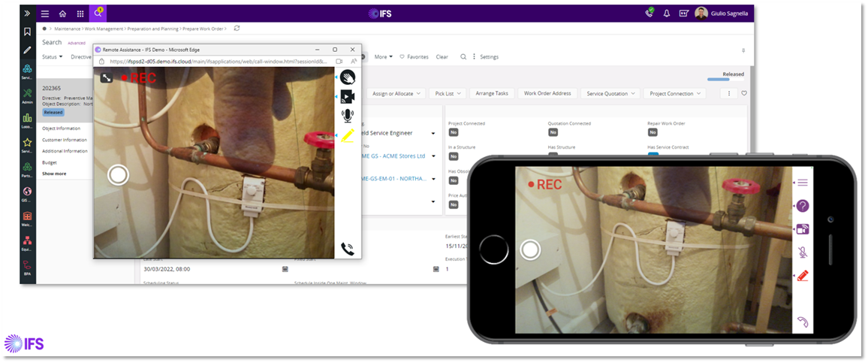Image resolution: width=868 pixels, height=363 pixels.
Task: Hang up using the desktop phone icon
Action: (347, 249)
